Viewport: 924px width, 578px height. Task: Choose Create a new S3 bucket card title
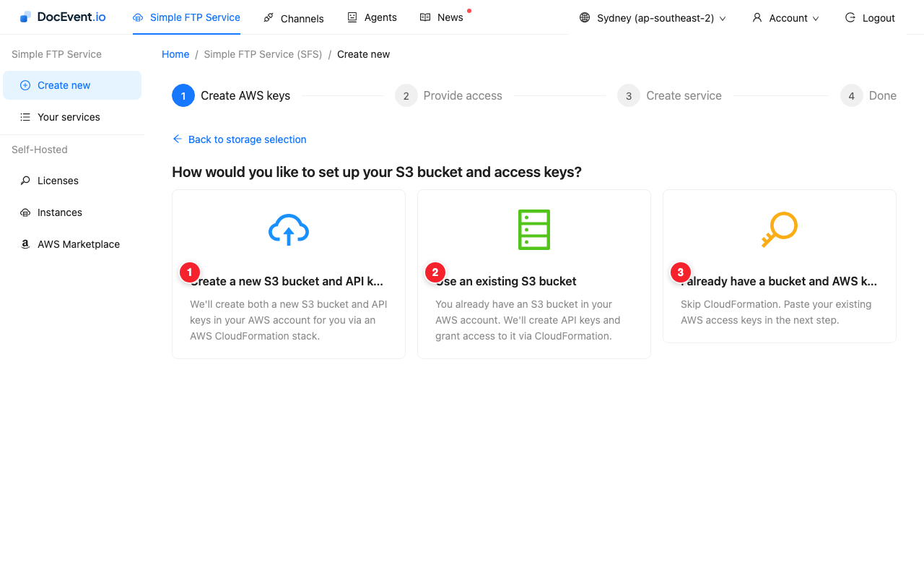(x=287, y=281)
